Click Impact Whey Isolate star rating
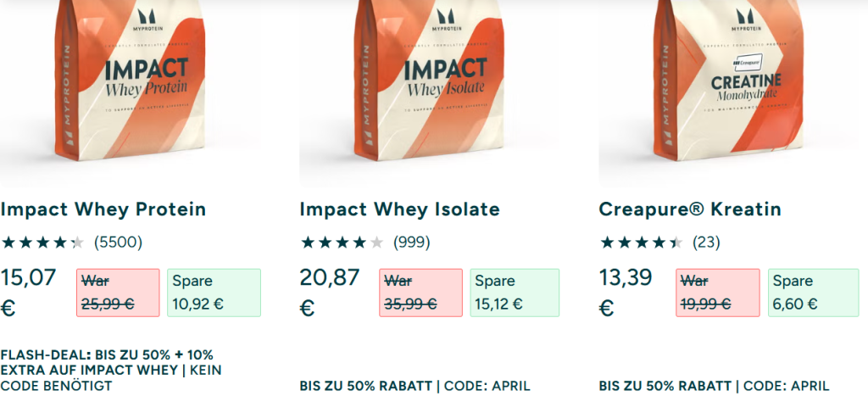 coord(342,243)
